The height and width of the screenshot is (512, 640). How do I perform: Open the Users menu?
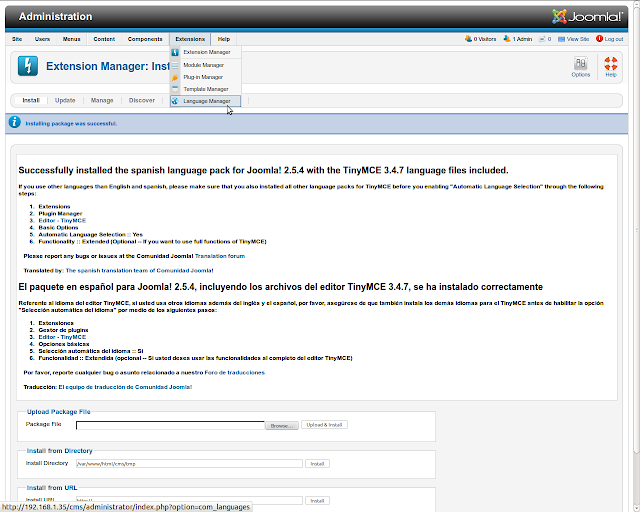coord(42,39)
